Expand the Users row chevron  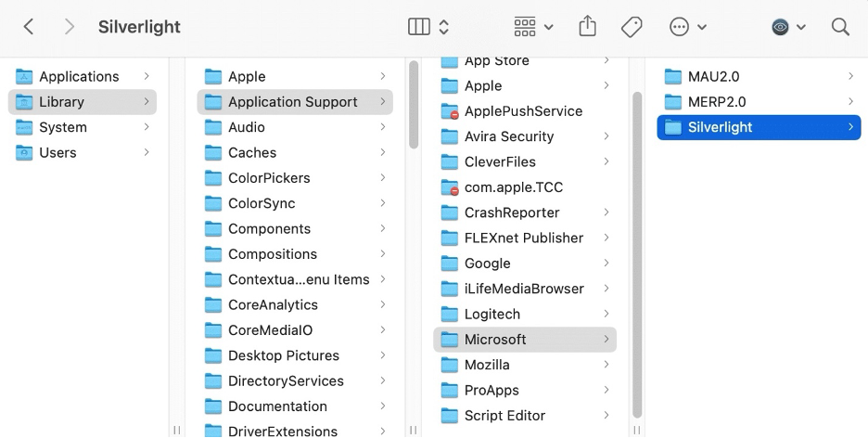click(x=147, y=152)
